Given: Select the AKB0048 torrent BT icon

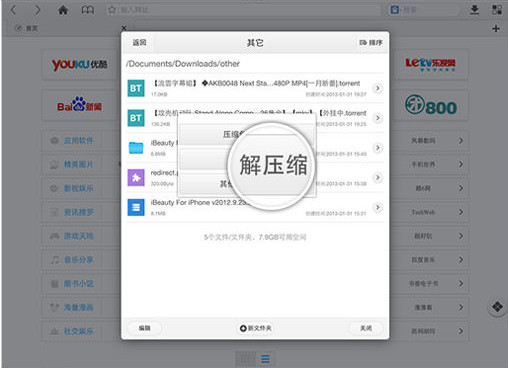Looking at the screenshot, I should tap(136, 88).
